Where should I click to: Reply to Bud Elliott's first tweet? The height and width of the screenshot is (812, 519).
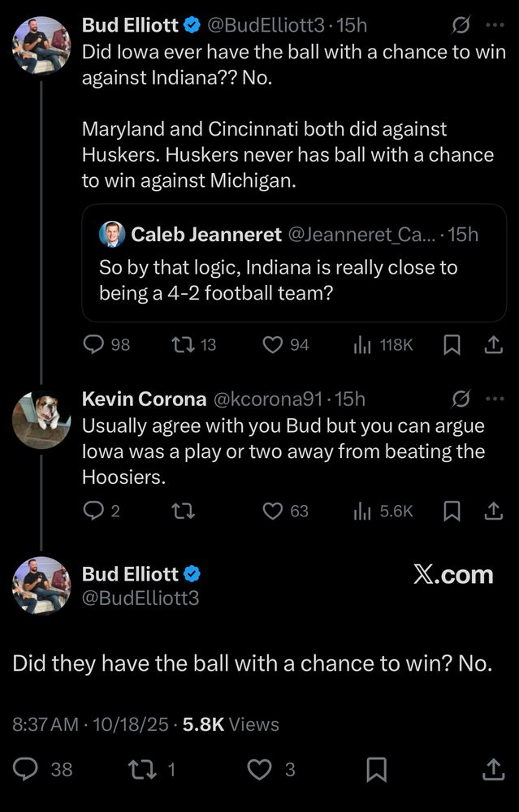point(94,345)
